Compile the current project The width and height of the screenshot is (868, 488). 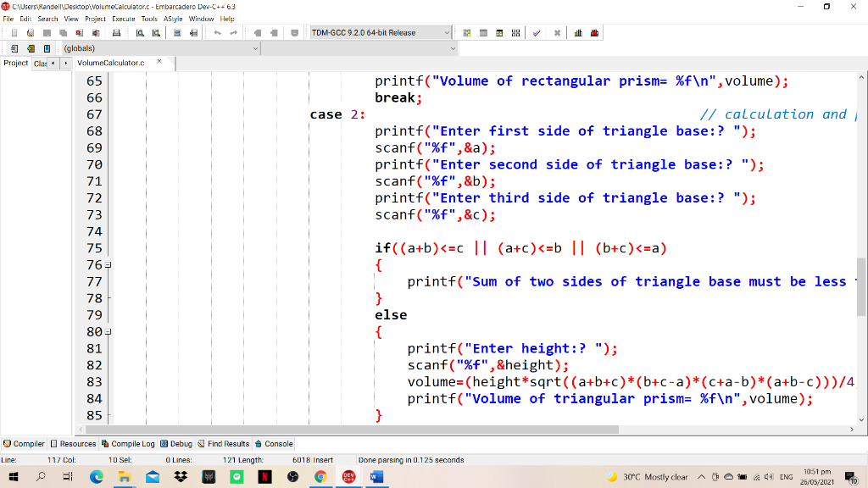click(466, 32)
